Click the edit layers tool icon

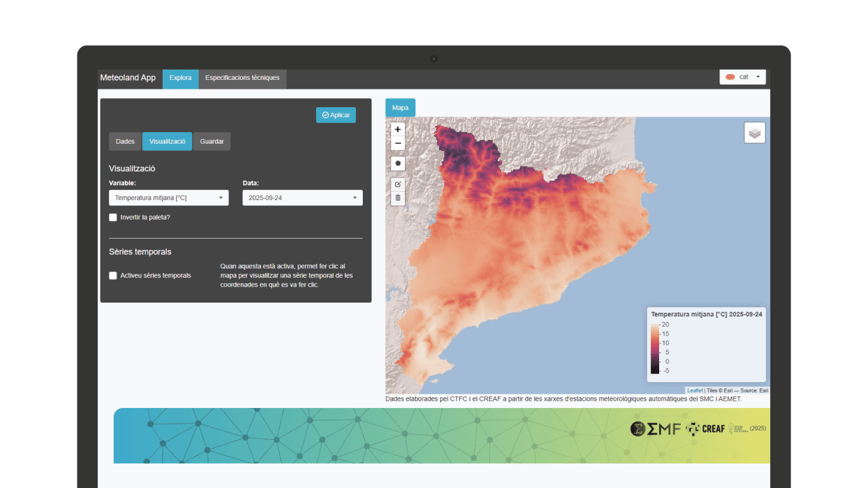coord(398,184)
